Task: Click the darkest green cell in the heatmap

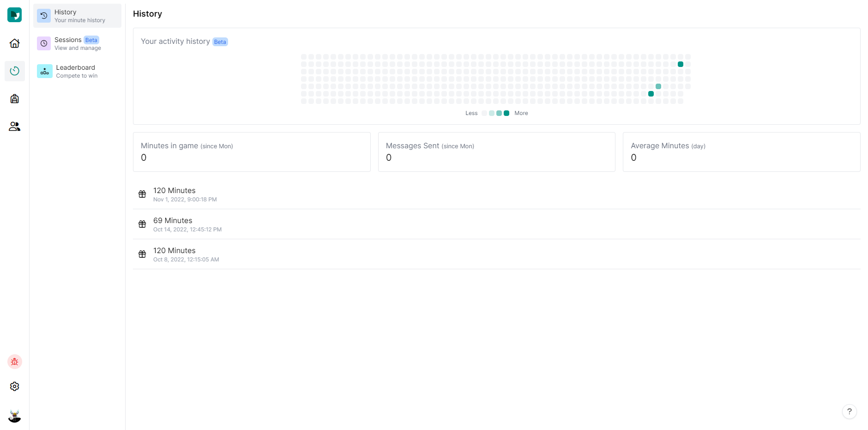Action: [x=680, y=64]
